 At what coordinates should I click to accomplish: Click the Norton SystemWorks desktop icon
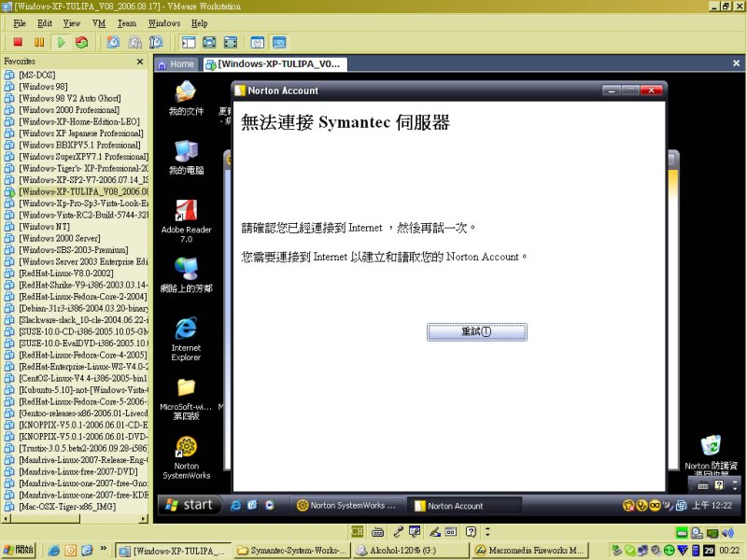[x=186, y=458]
